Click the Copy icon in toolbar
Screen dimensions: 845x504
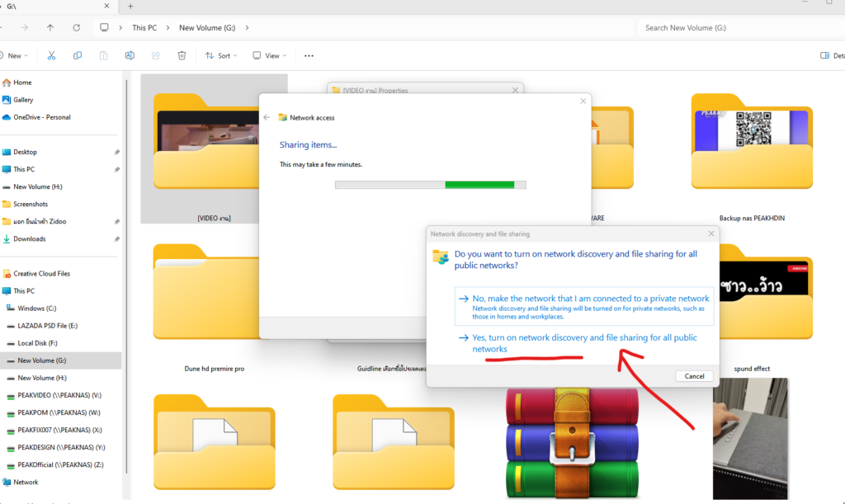point(78,55)
